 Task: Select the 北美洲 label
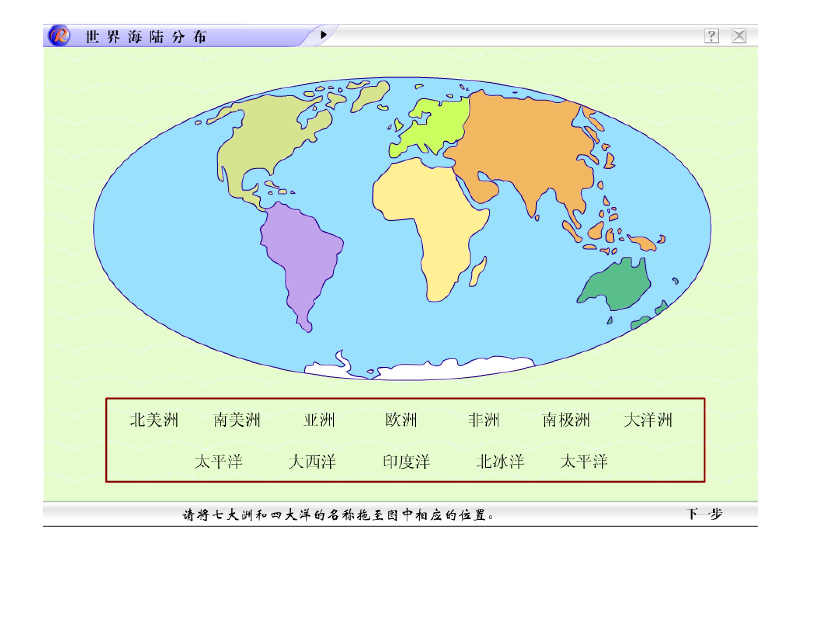154,420
